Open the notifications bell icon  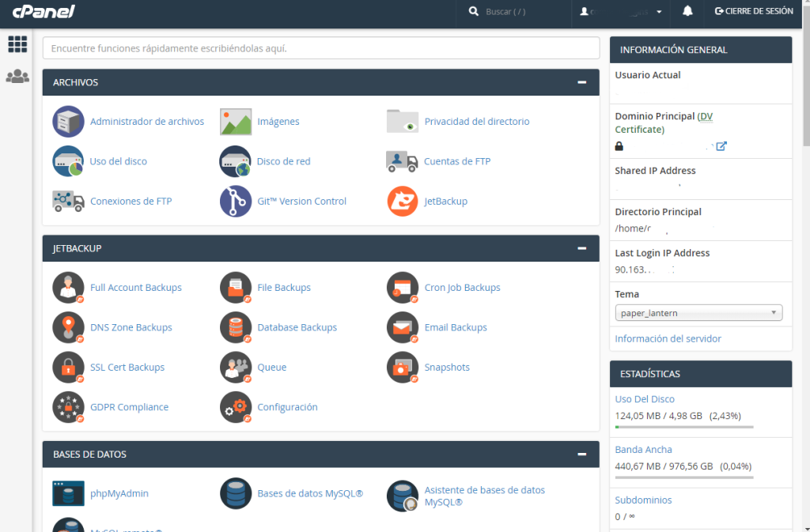pyautogui.click(x=687, y=12)
